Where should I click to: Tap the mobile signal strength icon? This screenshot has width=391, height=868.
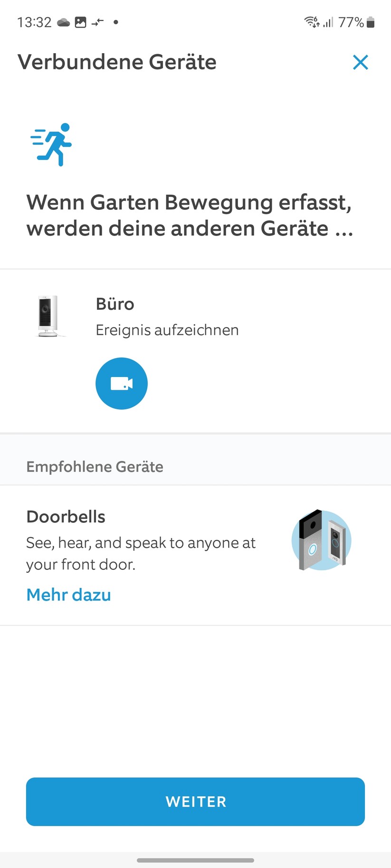pos(328,22)
